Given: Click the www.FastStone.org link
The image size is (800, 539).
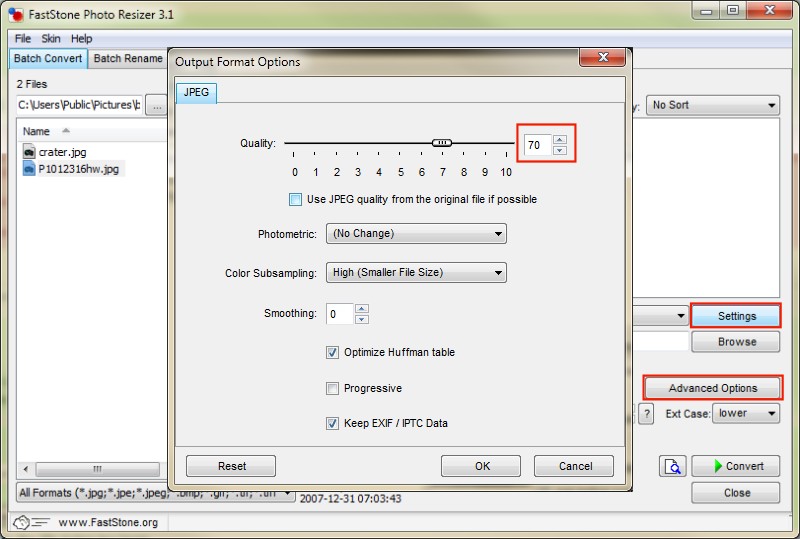Looking at the screenshot, I should pos(108,522).
